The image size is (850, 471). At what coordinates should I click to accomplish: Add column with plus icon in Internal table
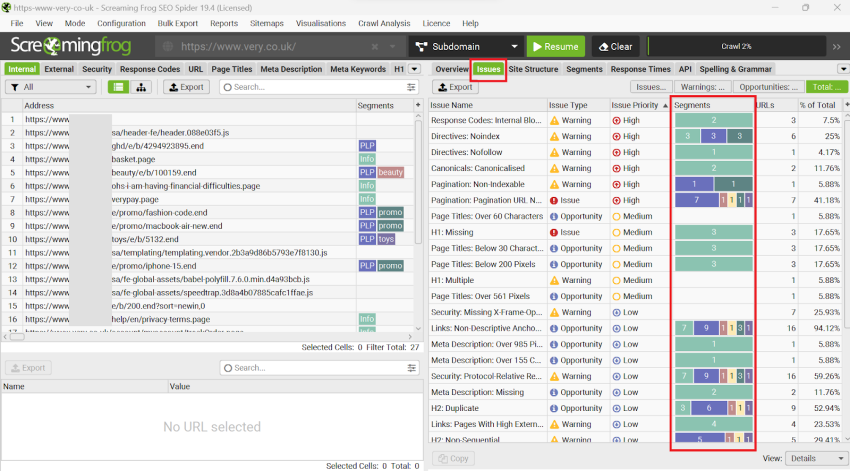(x=415, y=105)
